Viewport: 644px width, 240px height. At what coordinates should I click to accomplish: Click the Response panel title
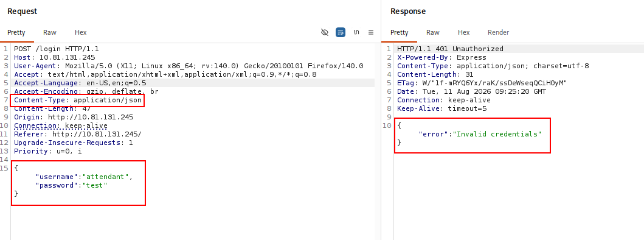408,12
